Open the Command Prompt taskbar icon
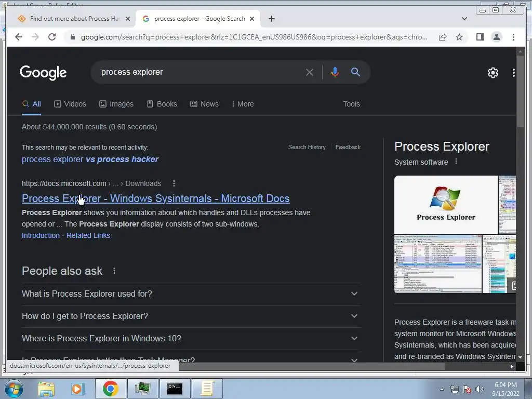This screenshot has height=399, width=532. 175,389
